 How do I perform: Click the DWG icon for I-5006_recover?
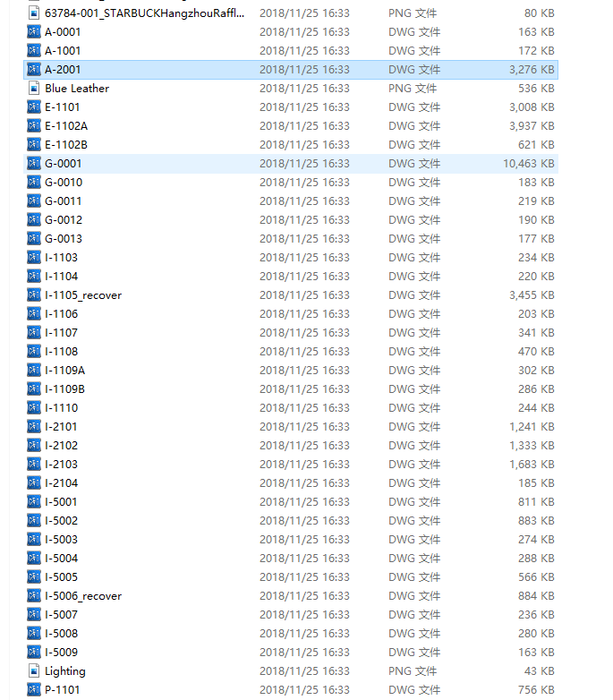tap(34, 596)
